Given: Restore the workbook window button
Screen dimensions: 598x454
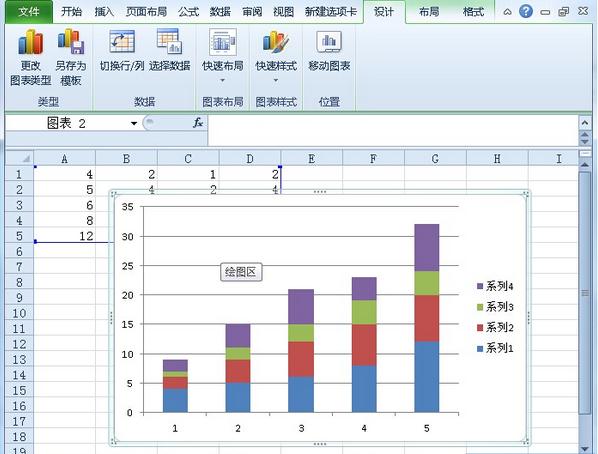Looking at the screenshot, I should (563, 12).
